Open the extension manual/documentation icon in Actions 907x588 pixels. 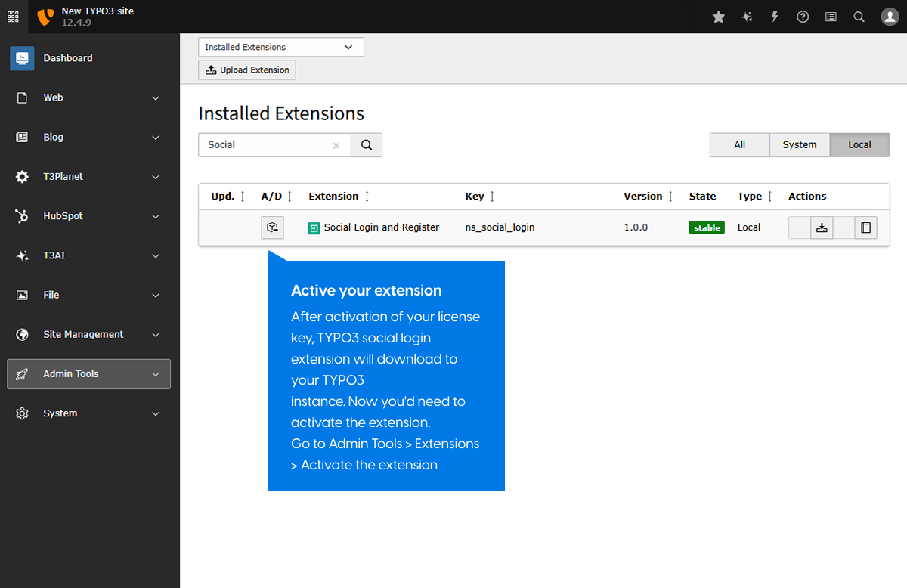[x=866, y=227]
